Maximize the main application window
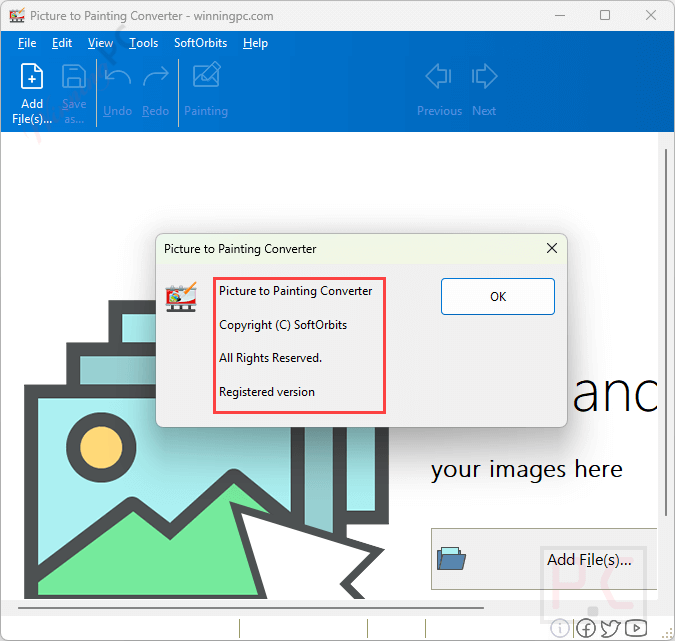 point(605,15)
